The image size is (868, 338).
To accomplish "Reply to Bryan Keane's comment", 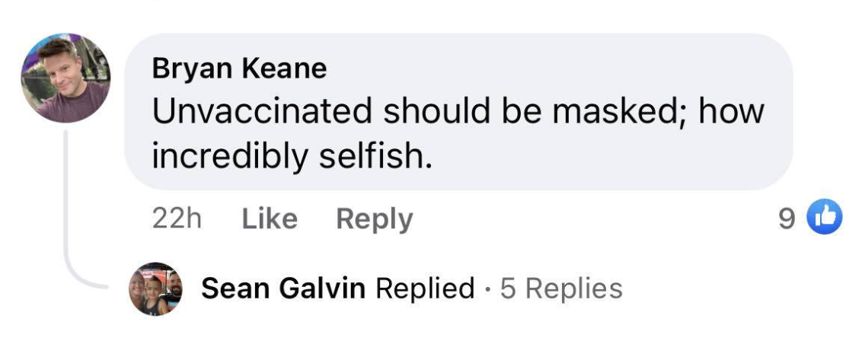I will pyautogui.click(x=374, y=219).
